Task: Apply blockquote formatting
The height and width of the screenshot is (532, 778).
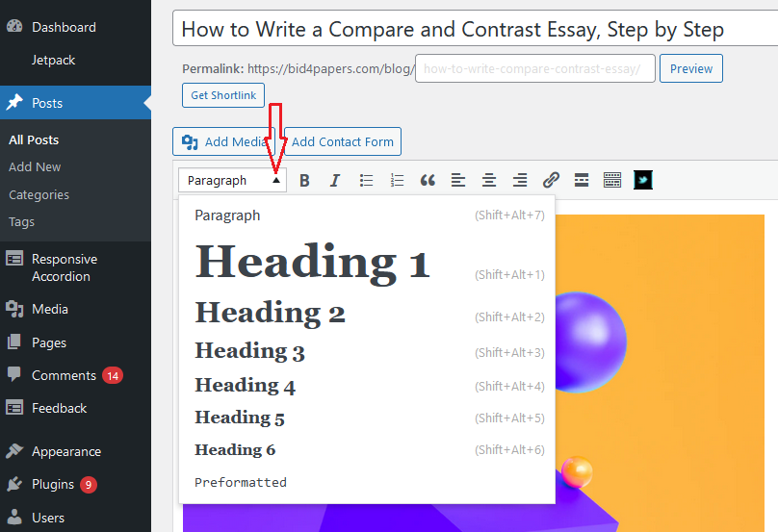Action: point(428,181)
